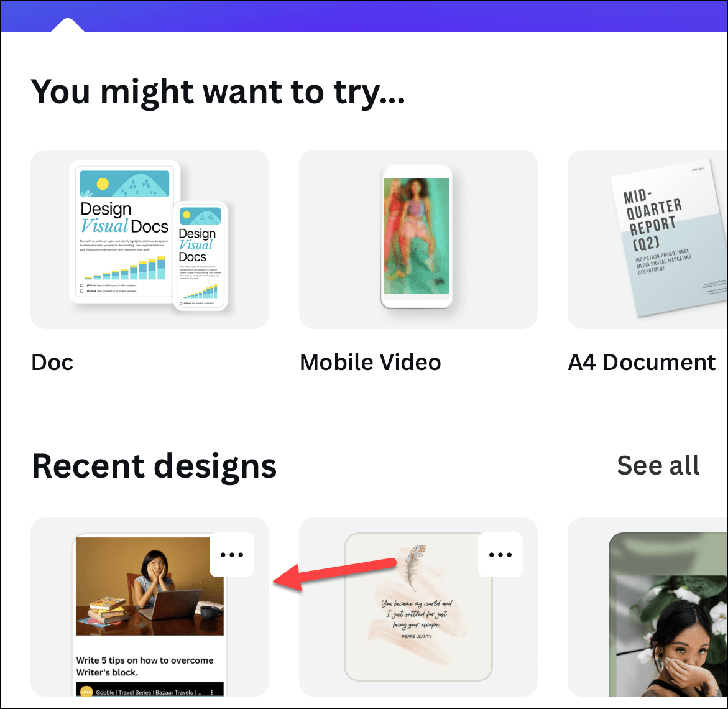
Task: Click the Gobble Travel Series caption link
Action: [x=149, y=691]
